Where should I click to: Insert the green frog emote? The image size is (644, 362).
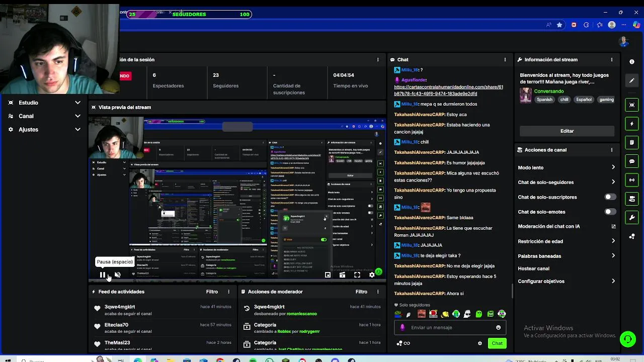[x=398, y=314]
